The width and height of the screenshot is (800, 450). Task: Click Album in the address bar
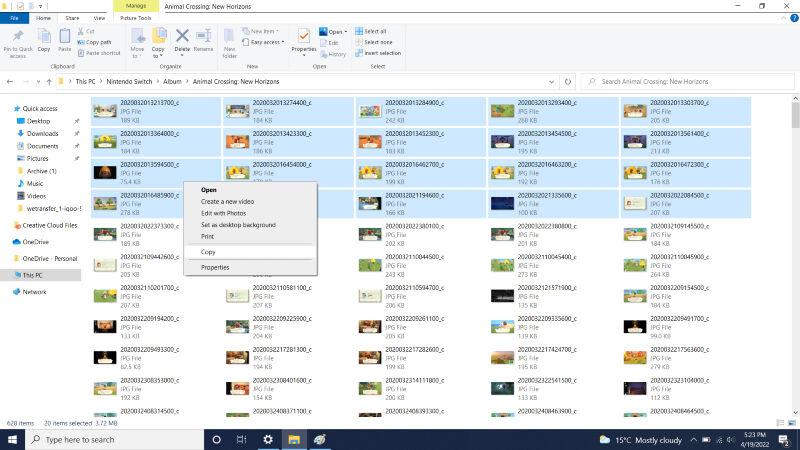pyautogui.click(x=172, y=82)
